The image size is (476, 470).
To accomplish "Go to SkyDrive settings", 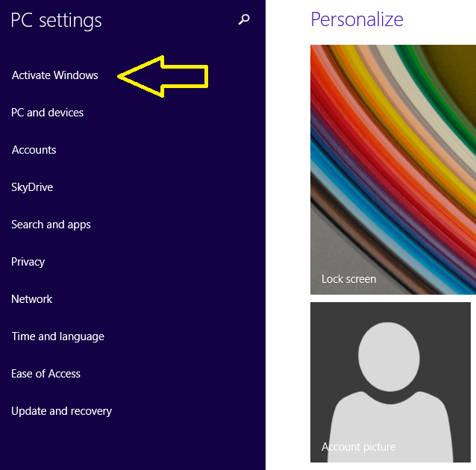I will coord(32,187).
